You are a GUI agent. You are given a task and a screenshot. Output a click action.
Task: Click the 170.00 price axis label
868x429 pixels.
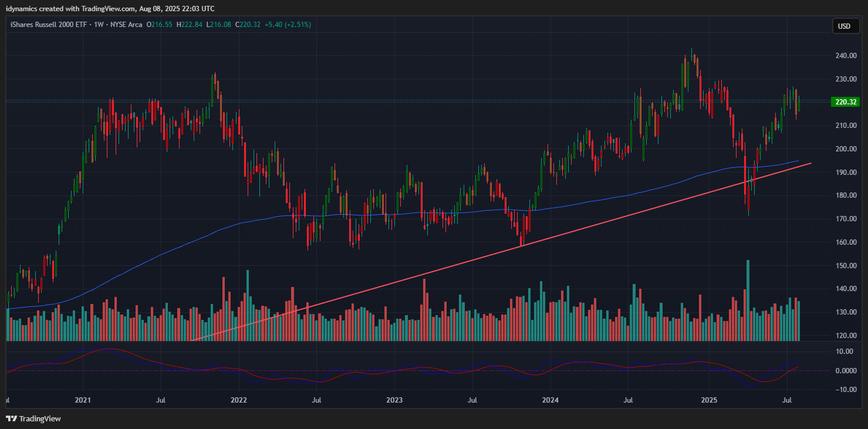(846, 219)
